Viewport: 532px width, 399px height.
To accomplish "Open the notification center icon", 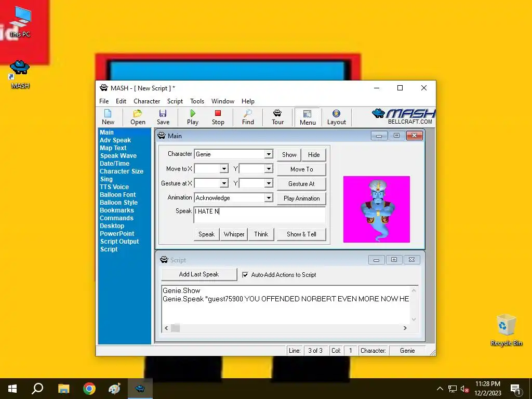I will (x=515, y=389).
